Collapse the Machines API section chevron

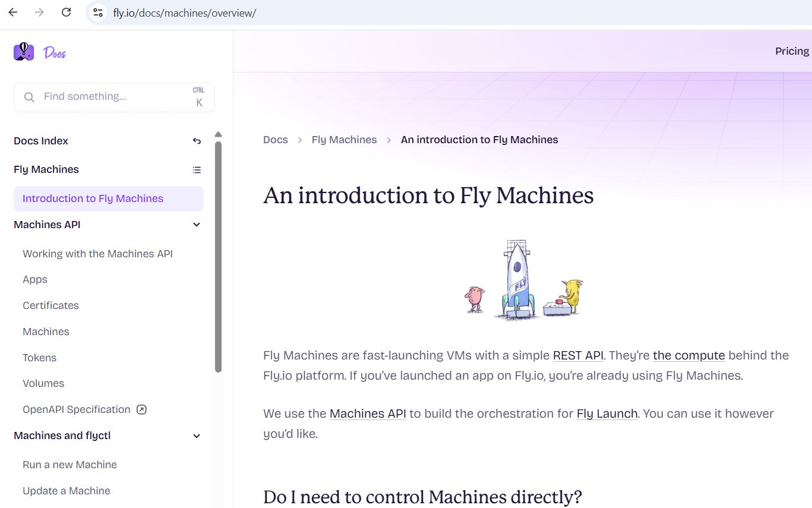point(197,225)
